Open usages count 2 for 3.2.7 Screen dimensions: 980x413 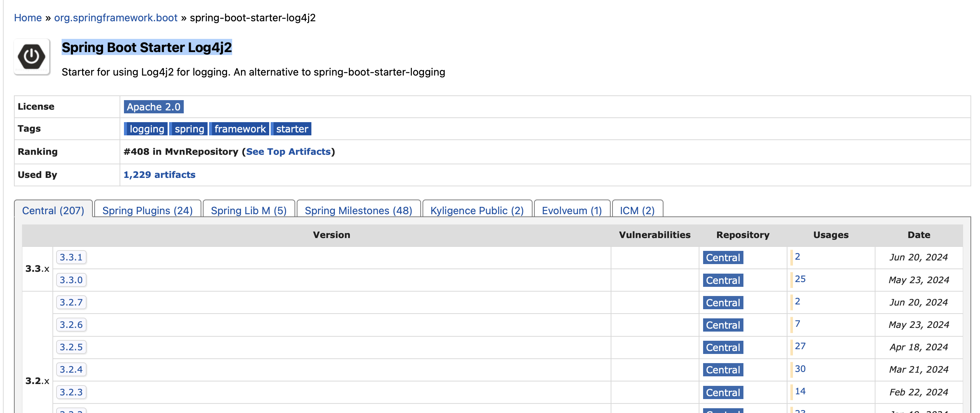(797, 301)
